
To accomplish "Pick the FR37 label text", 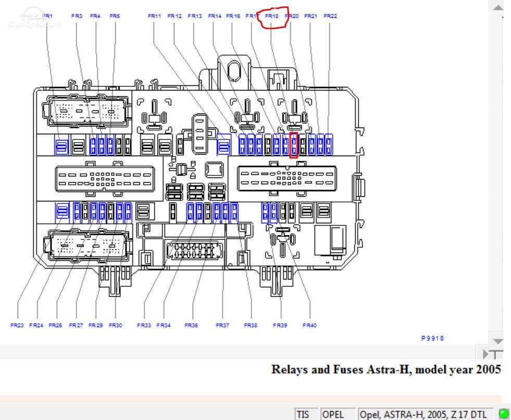I will pyautogui.click(x=222, y=325).
